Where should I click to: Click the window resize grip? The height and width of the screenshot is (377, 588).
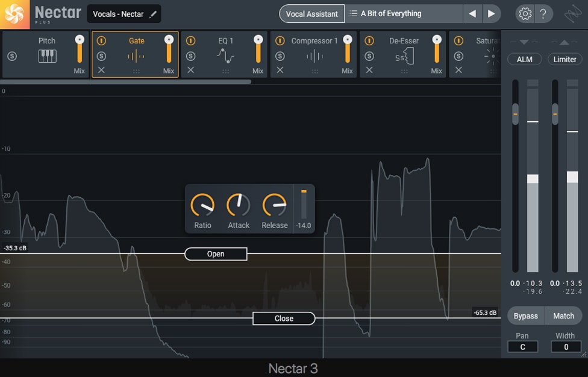pos(584,353)
